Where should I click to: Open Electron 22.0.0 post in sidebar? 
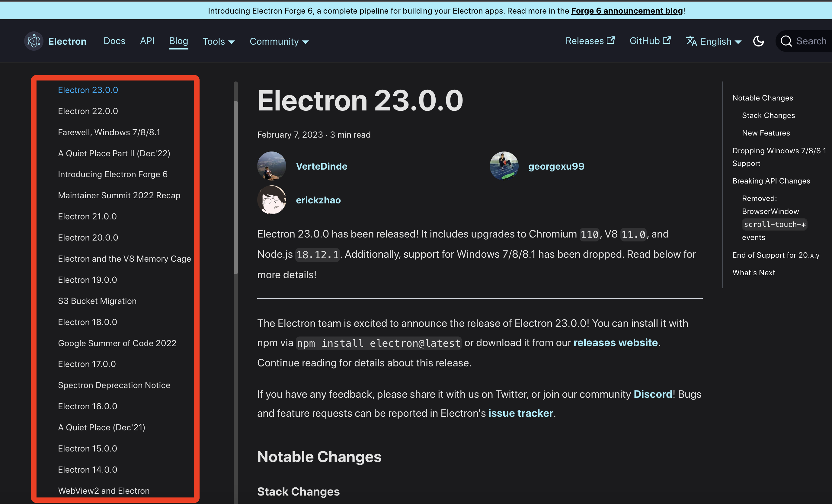[x=88, y=111]
